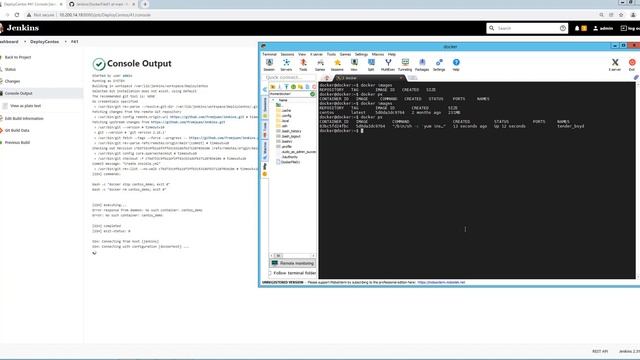Go to Previous Build link
The height and width of the screenshot is (360, 640).
coord(17,142)
